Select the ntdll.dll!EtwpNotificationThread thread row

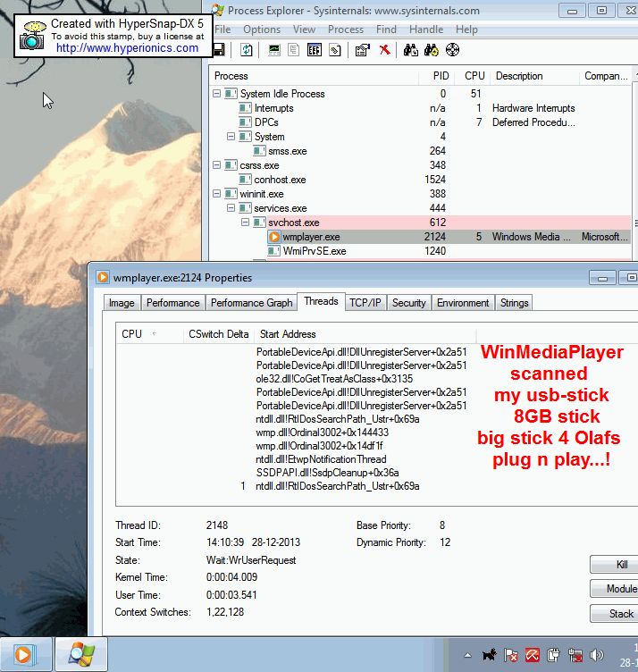[x=321, y=459]
